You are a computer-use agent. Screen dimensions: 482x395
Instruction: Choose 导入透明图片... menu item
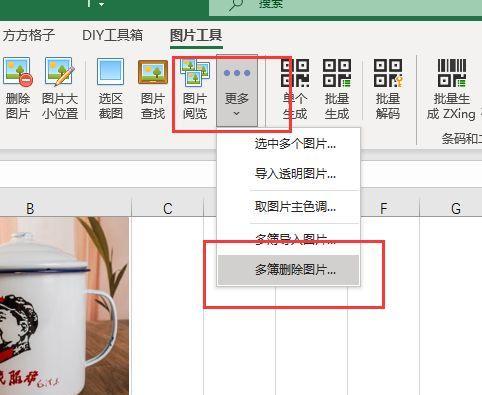pyautogui.click(x=289, y=174)
